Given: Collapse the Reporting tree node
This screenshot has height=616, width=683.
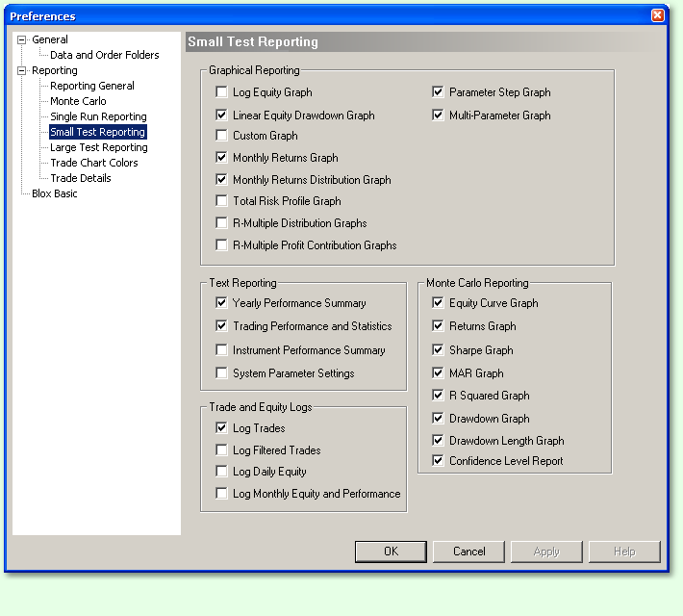Looking at the screenshot, I should [21, 70].
